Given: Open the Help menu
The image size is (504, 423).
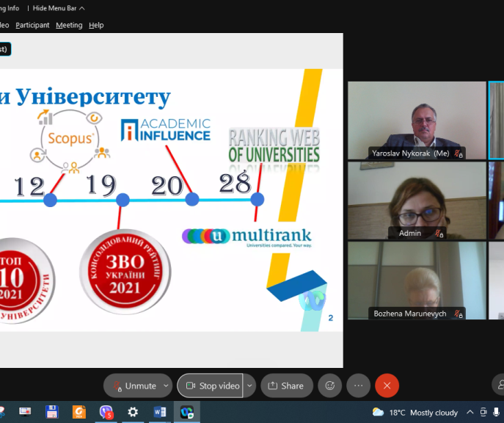Looking at the screenshot, I should point(96,25).
